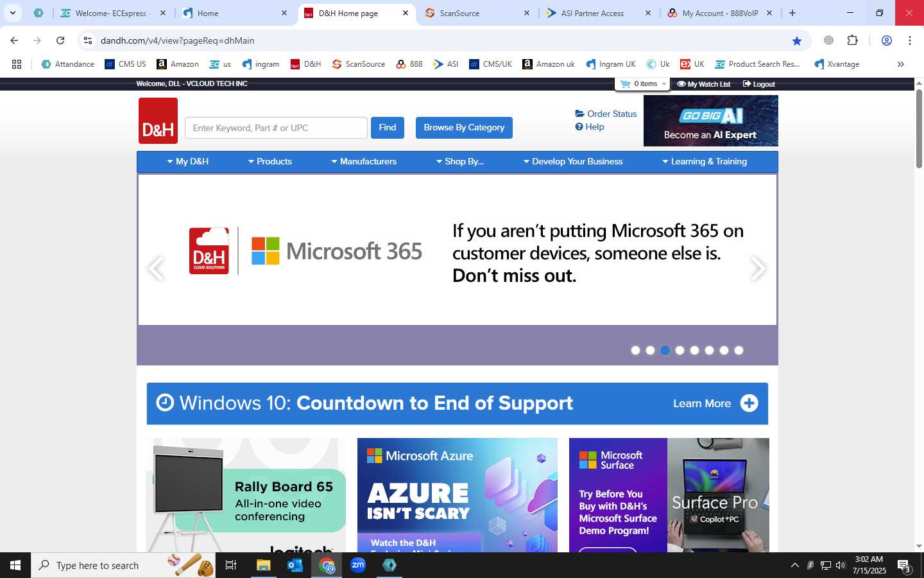Open the CMS US bookmark

126,64
